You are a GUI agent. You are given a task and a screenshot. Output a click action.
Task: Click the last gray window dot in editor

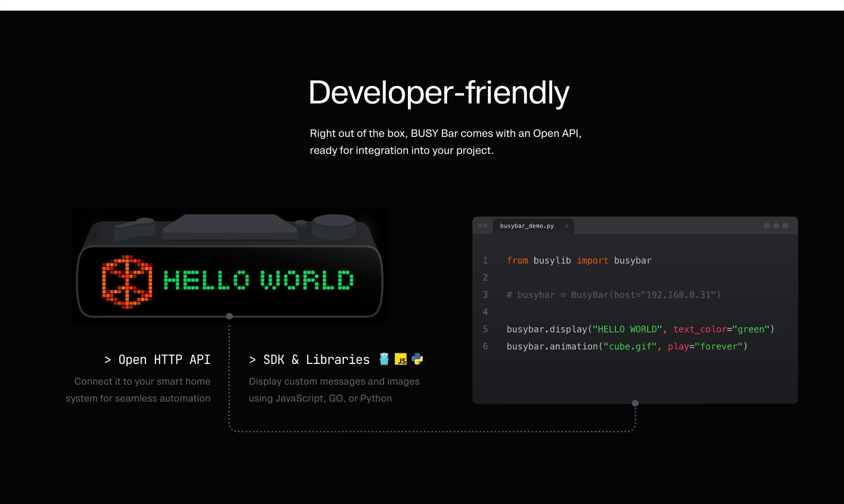[x=786, y=225]
